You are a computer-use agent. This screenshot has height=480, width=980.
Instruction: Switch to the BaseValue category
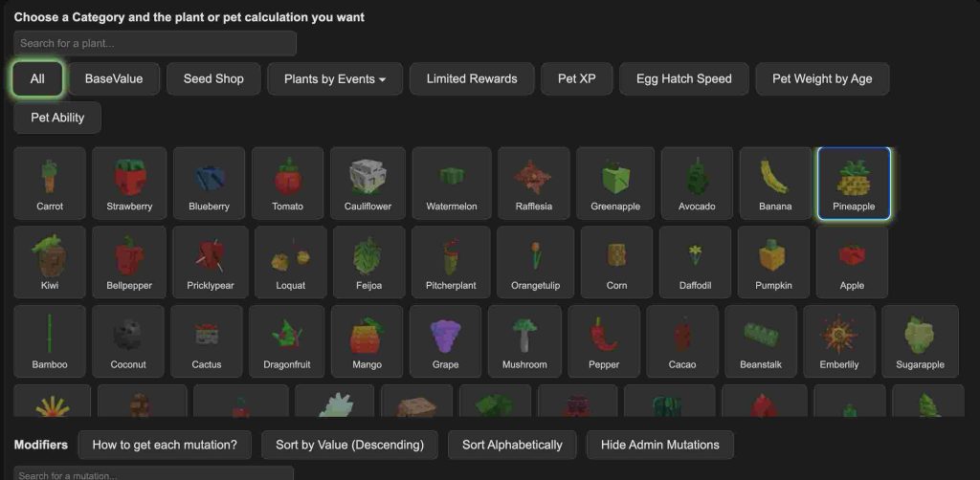point(114,78)
